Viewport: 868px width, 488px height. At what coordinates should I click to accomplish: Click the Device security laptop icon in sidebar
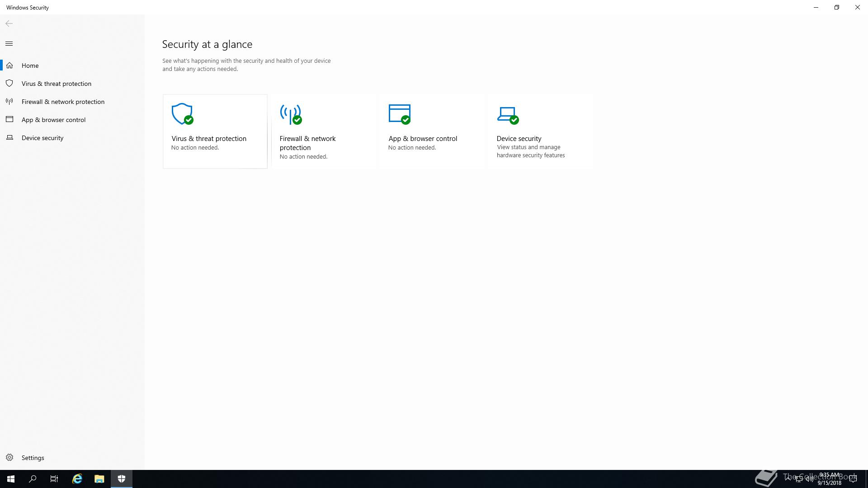tap(9, 138)
